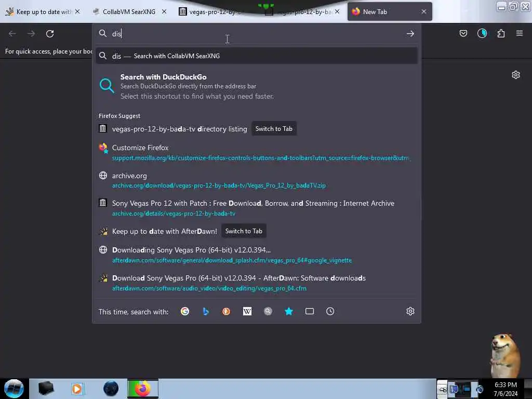The width and height of the screenshot is (532, 399).
Task: Switch to vegas-pro-12-by-bada-tv directory listing tab
Action: (x=273, y=129)
